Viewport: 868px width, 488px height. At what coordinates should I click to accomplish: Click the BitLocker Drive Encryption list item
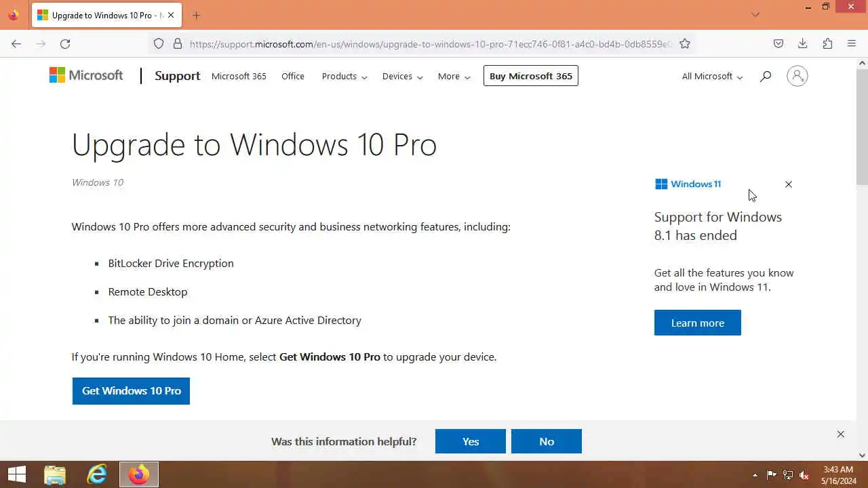171,263
